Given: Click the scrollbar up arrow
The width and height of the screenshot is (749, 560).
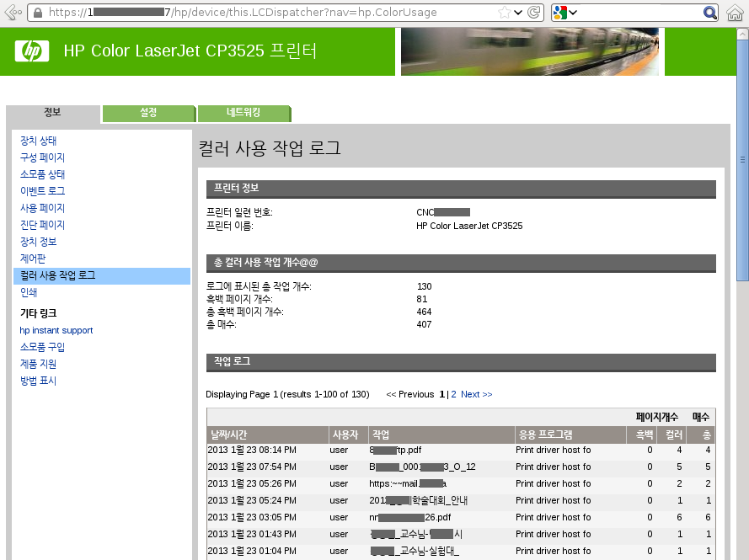Looking at the screenshot, I should click(x=743, y=34).
